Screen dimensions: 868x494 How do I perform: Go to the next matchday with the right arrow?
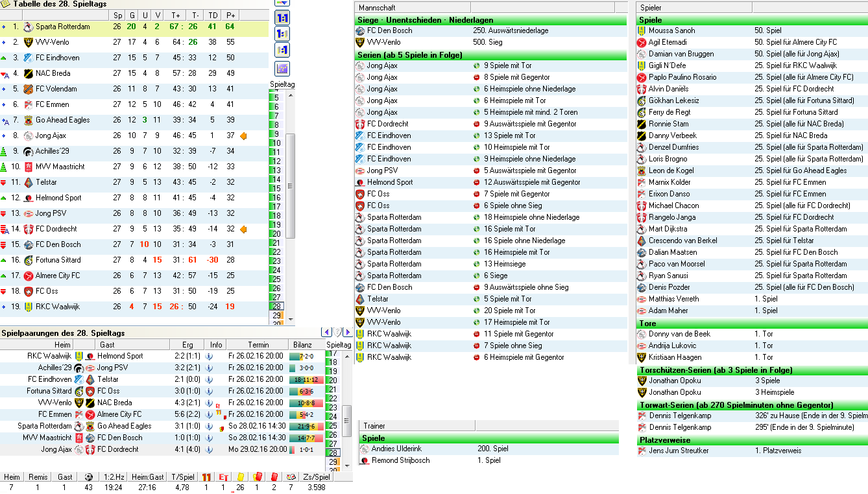click(x=347, y=333)
